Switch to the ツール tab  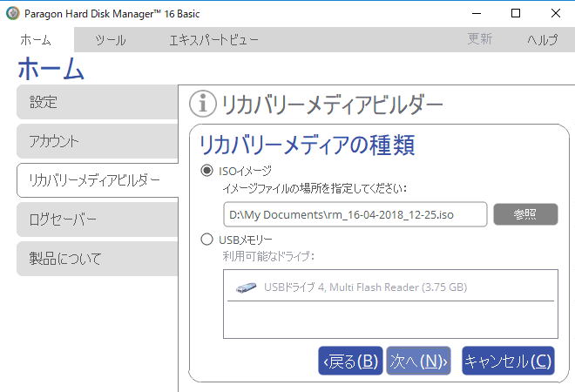(x=110, y=39)
